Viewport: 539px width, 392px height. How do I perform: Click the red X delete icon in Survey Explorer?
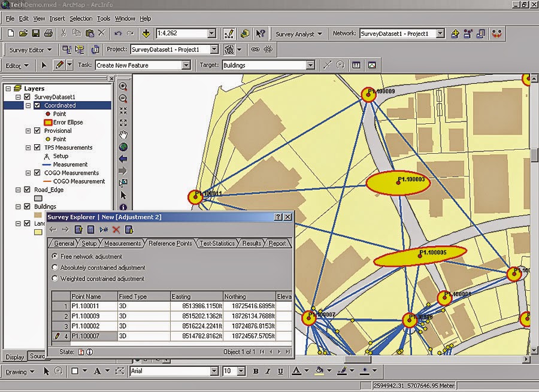click(116, 229)
